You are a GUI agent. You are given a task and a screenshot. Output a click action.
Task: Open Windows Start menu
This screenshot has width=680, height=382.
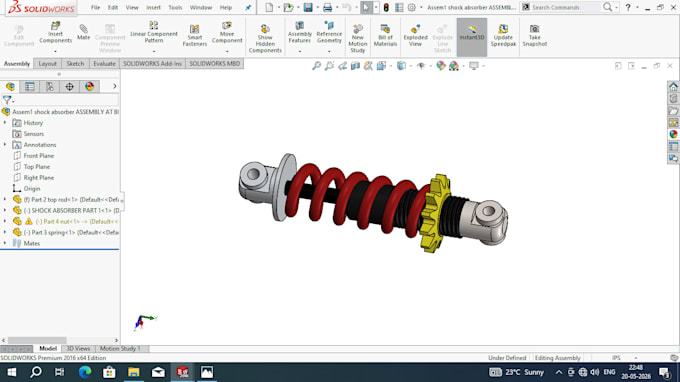(12, 372)
